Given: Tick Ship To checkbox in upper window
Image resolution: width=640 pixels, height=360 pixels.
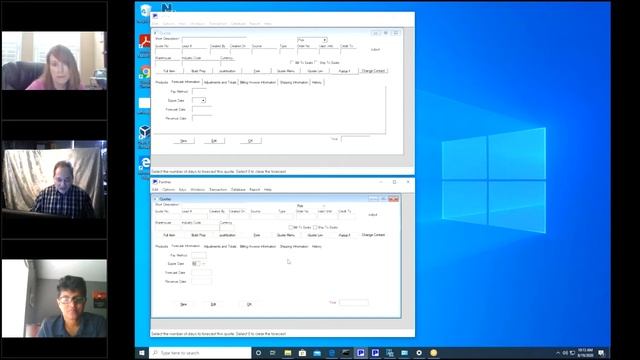Looking at the screenshot, I should pos(316,62).
